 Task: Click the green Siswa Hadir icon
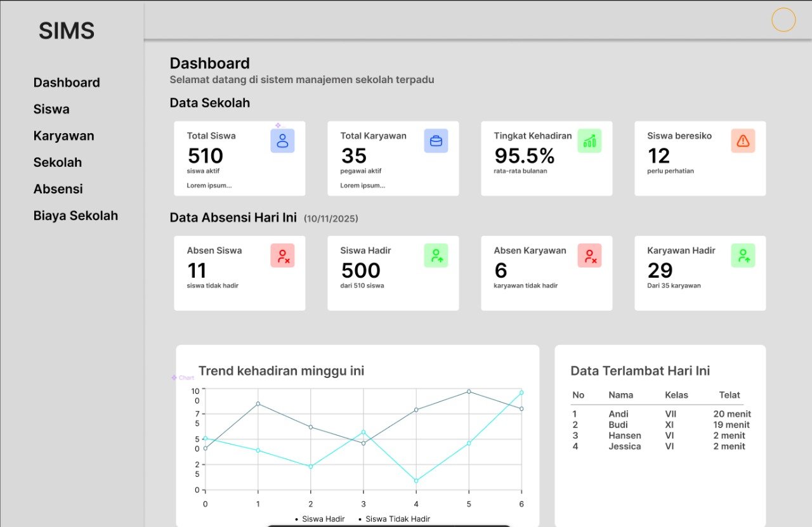(436, 256)
